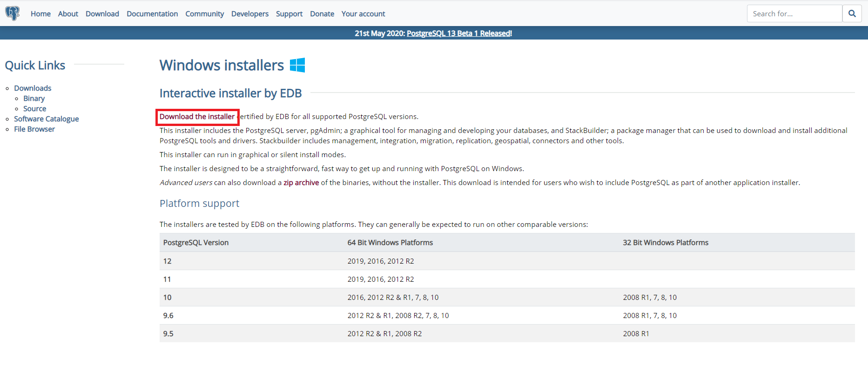Click the Windows logo next to heading
The width and height of the screenshot is (868, 365).
[297, 65]
